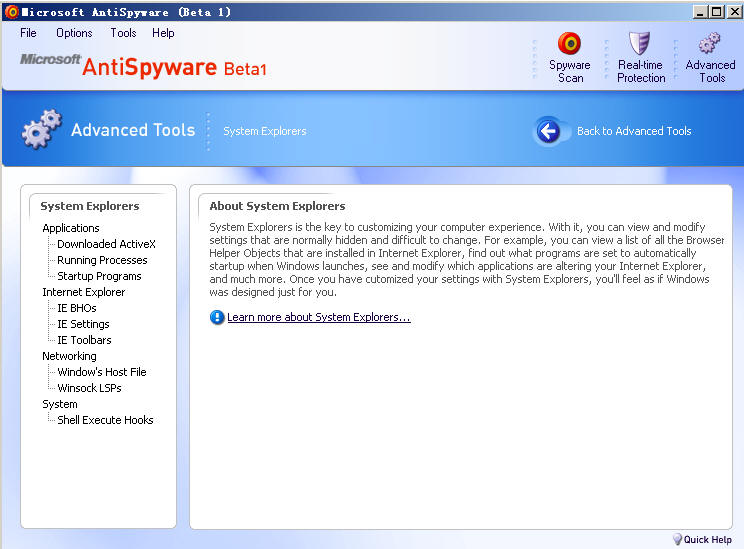The width and height of the screenshot is (744, 549).
Task: Select Running Processes explorer
Action: tap(102, 260)
